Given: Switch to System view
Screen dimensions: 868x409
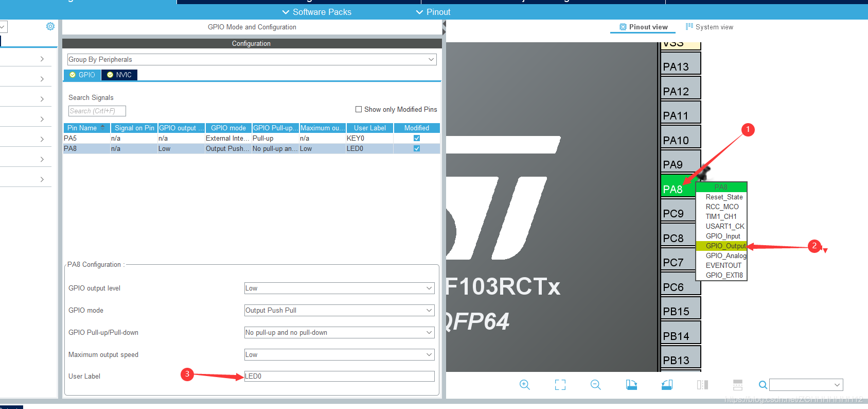Looking at the screenshot, I should 710,27.
